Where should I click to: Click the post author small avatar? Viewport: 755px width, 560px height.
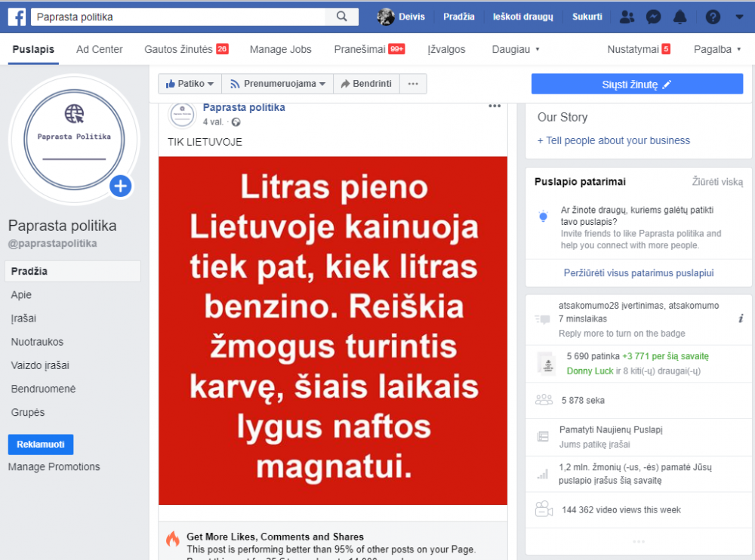[x=182, y=115]
